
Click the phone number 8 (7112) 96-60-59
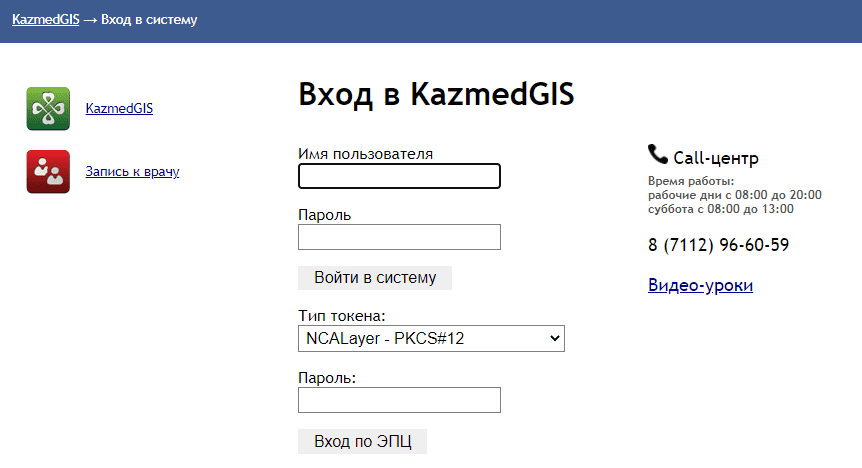718,245
